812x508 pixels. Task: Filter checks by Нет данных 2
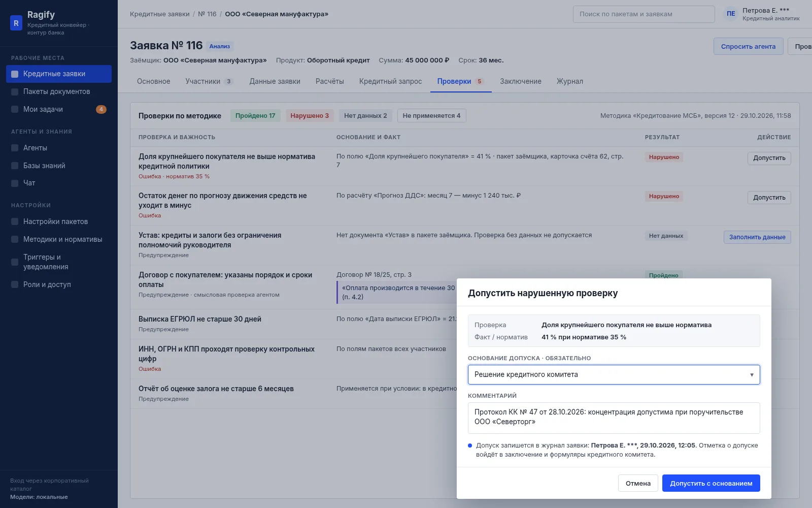click(x=365, y=116)
